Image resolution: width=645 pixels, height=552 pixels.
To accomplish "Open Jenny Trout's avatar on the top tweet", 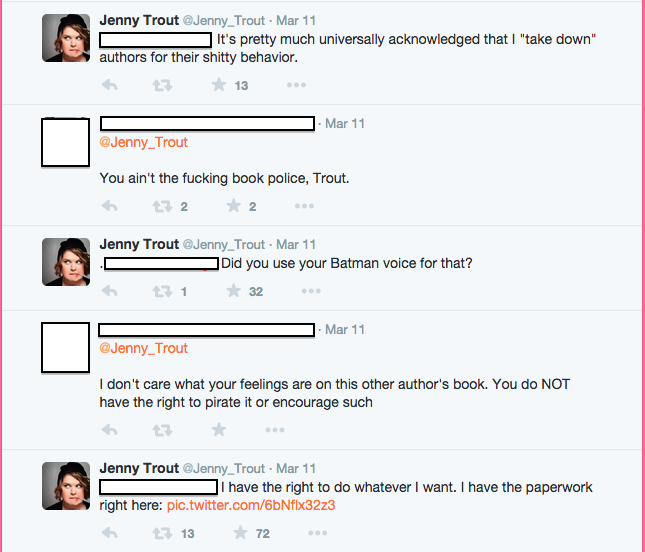I will [x=67, y=39].
